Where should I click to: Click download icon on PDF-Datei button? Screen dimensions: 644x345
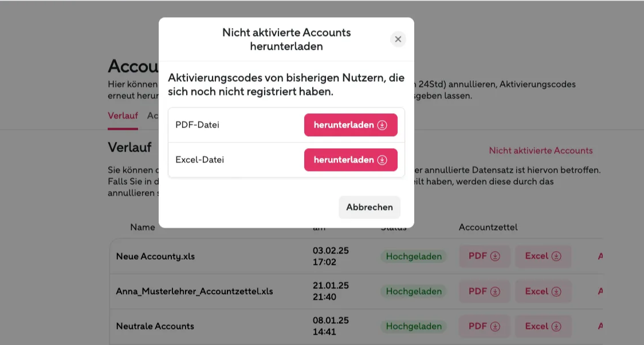click(382, 125)
